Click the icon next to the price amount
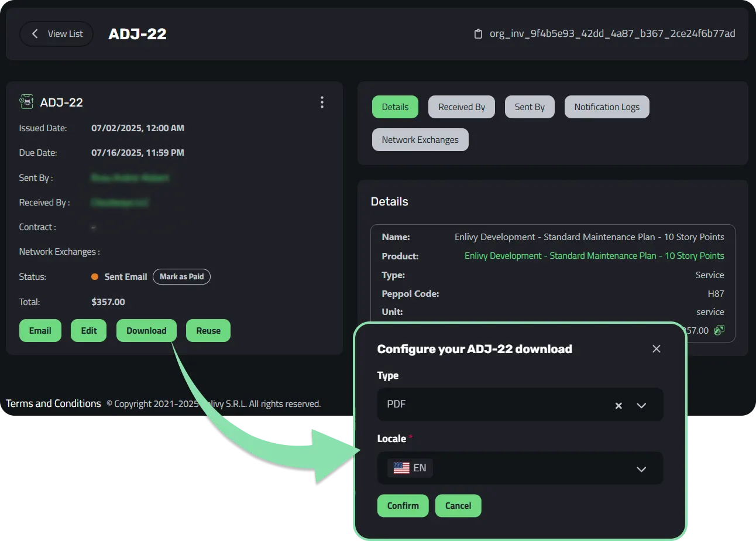This screenshot has height=541, width=756. [720, 330]
